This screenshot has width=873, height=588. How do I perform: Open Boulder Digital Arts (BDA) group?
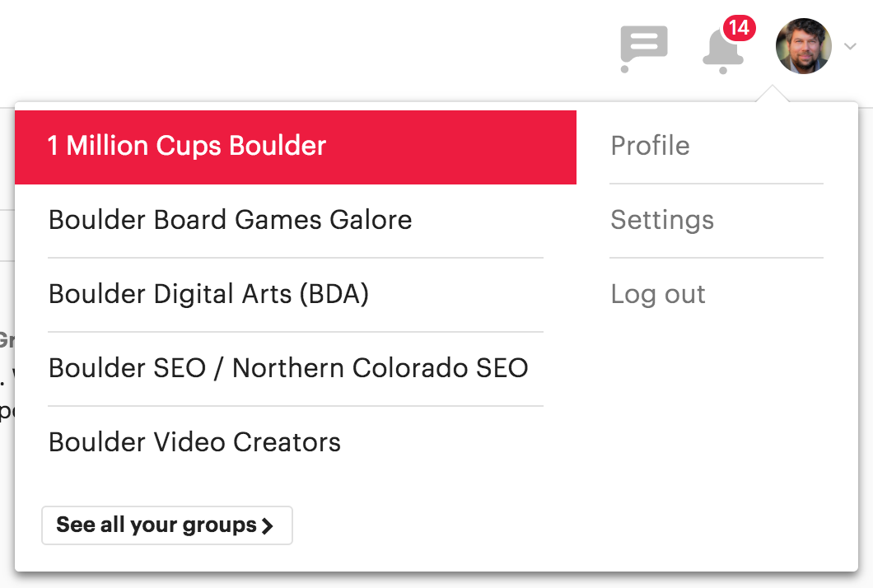209,294
